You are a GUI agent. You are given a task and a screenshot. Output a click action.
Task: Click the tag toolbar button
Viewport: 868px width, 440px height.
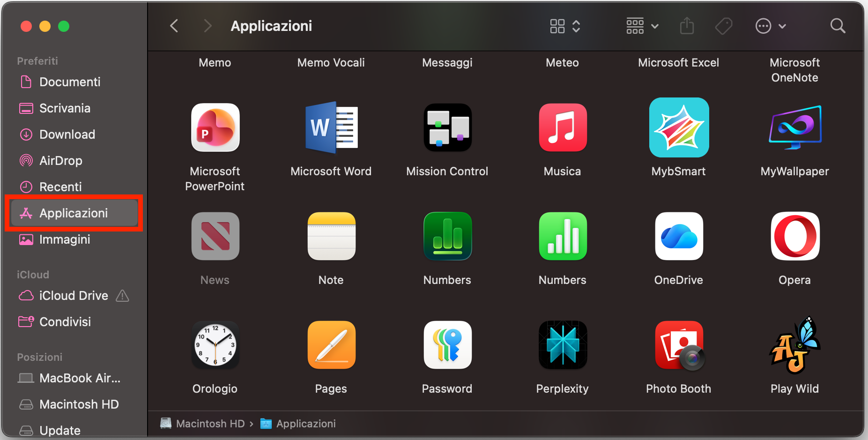point(724,26)
